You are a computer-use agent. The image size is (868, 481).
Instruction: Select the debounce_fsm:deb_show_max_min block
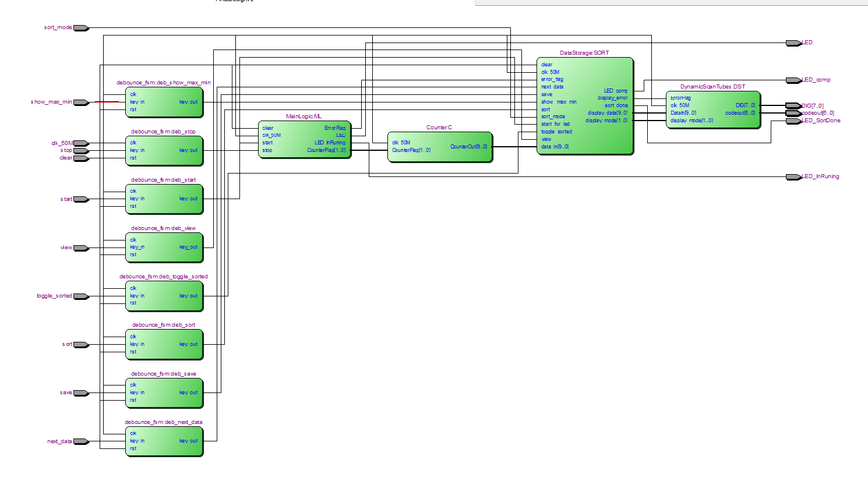point(164,102)
